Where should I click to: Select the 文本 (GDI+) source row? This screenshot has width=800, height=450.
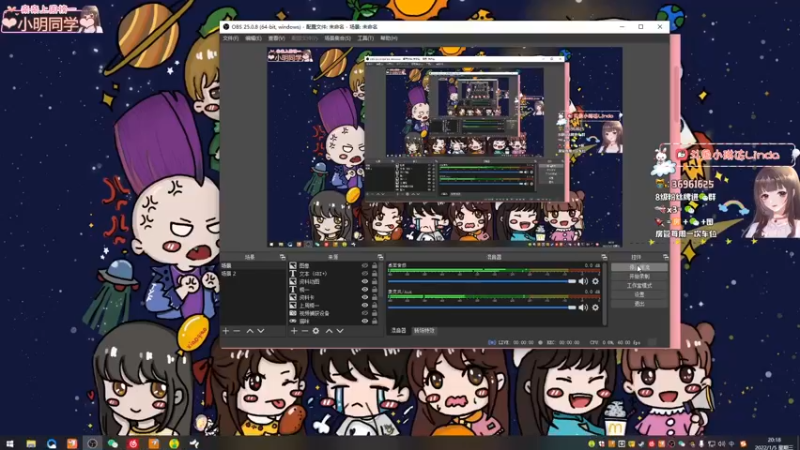(x=334, y=273)
